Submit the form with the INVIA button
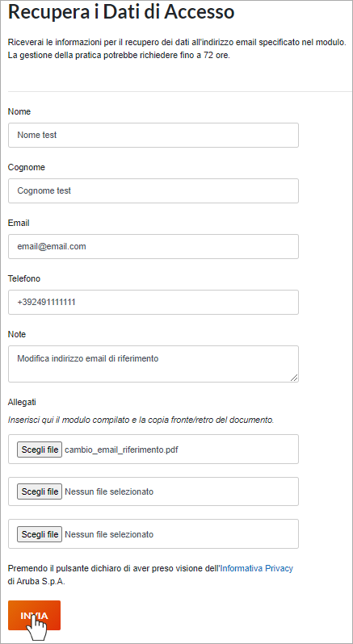Screen dimensions: 353x644 pos(34,615)
